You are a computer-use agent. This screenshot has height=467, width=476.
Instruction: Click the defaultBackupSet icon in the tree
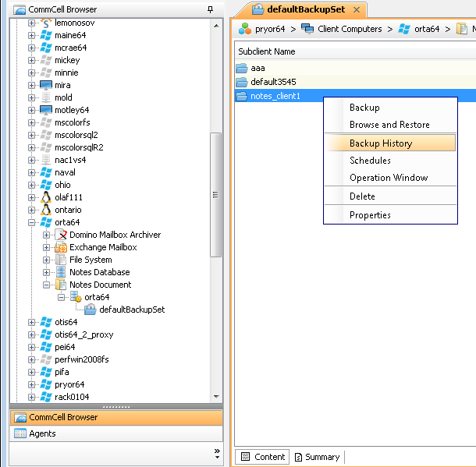point(91,310)
